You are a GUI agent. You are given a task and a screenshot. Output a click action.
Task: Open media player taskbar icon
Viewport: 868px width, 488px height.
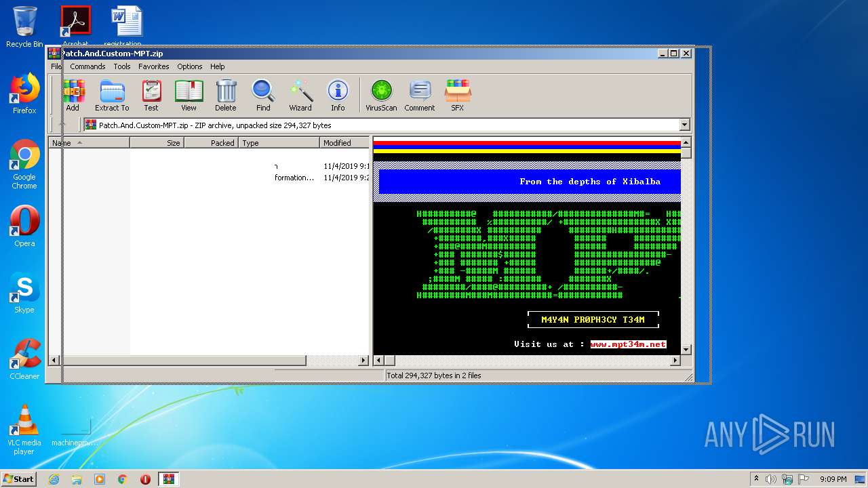(x=100, y=479)
